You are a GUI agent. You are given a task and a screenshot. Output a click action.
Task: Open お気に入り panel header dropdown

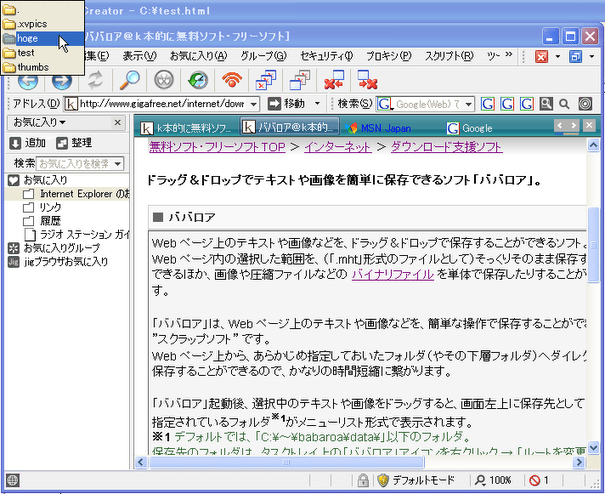pyautogui.click(x=39, y=123)
